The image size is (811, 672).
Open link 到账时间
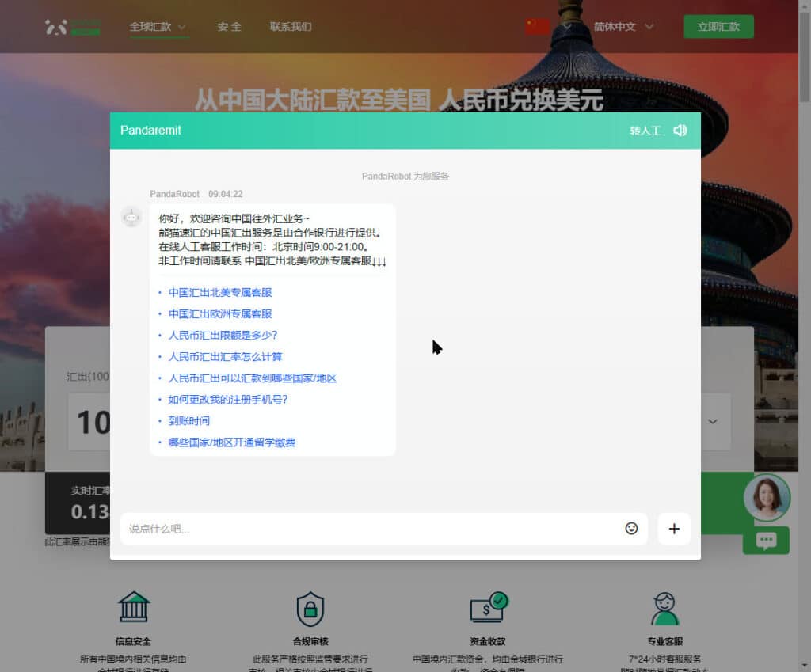tap(188, 421)
